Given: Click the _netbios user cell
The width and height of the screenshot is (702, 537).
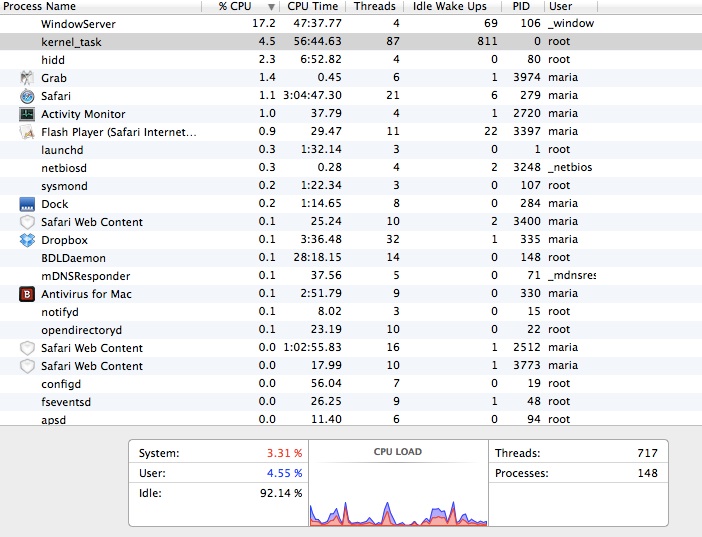Looking at the screenshot, I should tap(570, 168).
